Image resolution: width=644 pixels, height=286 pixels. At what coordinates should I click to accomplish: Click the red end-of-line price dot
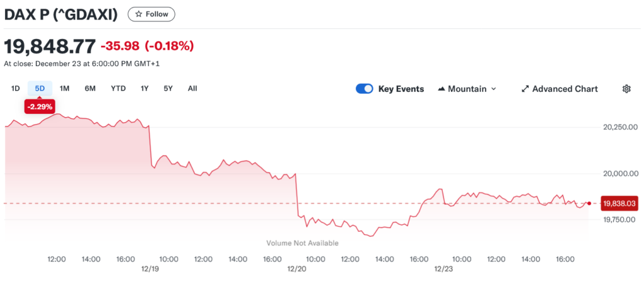[x=589, y=203]
